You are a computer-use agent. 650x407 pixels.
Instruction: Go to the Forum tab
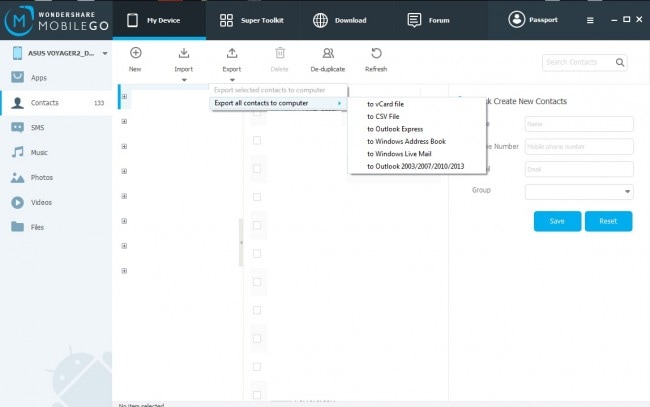tap(429, 20)
